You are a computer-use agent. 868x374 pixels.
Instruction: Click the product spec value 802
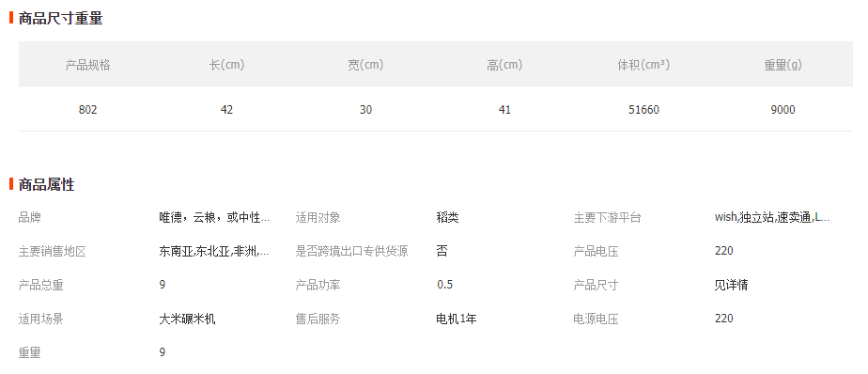(x=87, y=110)
